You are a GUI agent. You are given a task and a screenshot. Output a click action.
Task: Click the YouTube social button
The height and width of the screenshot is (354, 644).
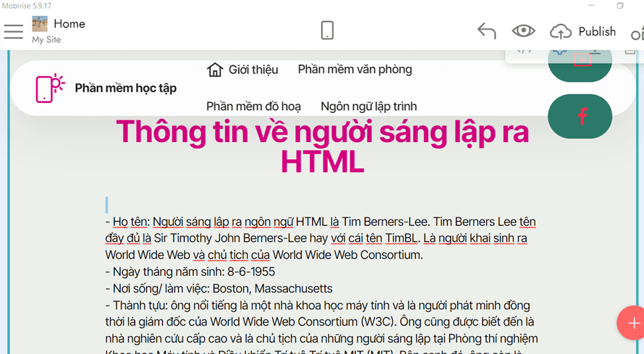[581, 61]
